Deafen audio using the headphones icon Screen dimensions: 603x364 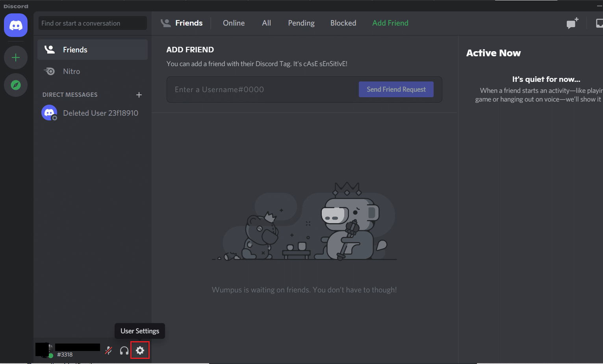pos(124,350)
